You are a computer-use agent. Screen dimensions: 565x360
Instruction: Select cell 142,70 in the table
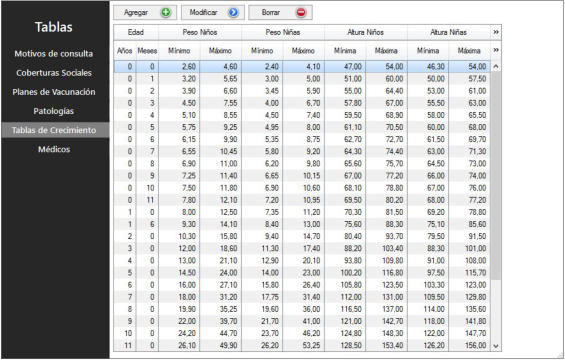pos(386,321)
